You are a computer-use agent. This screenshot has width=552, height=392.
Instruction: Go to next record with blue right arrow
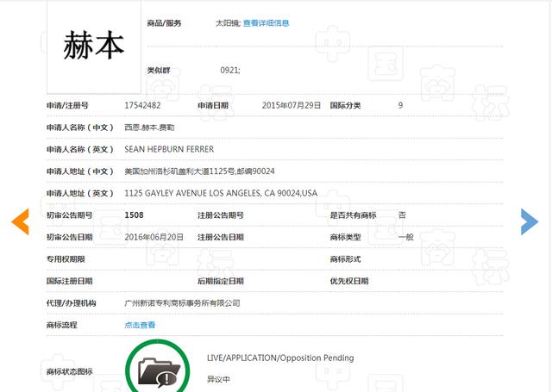click(x=530, y=221)
